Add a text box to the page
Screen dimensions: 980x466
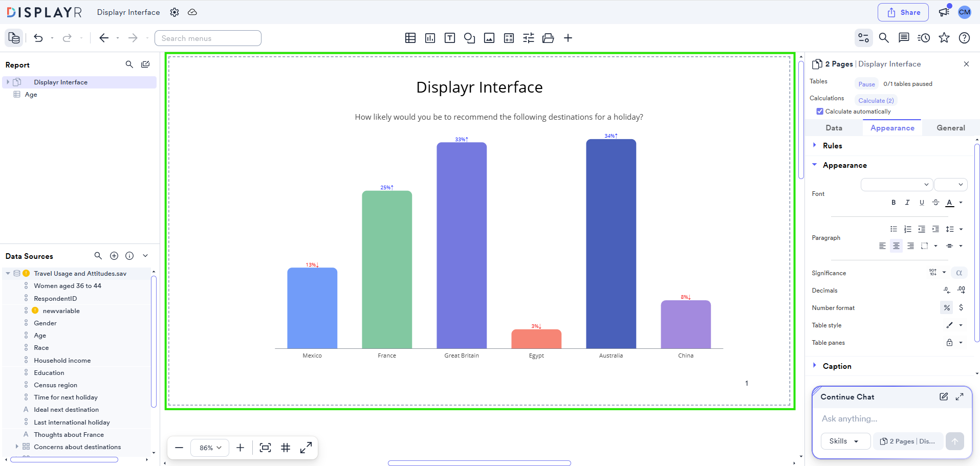(x=450, y=38)
